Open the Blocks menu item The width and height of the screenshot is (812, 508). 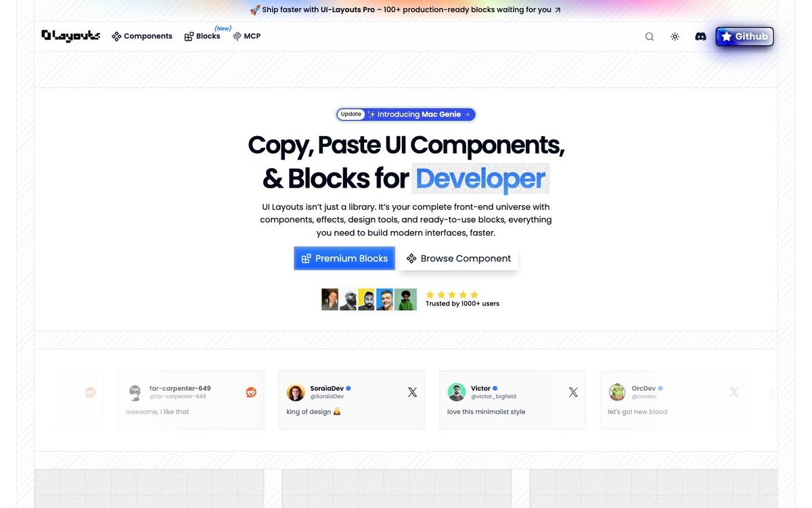click(x=202, y=36)
